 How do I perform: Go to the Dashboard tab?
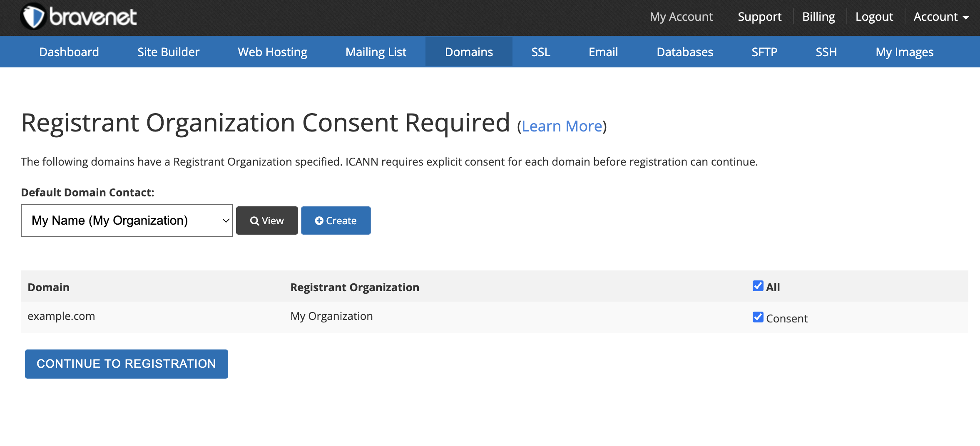pos(69,52)
